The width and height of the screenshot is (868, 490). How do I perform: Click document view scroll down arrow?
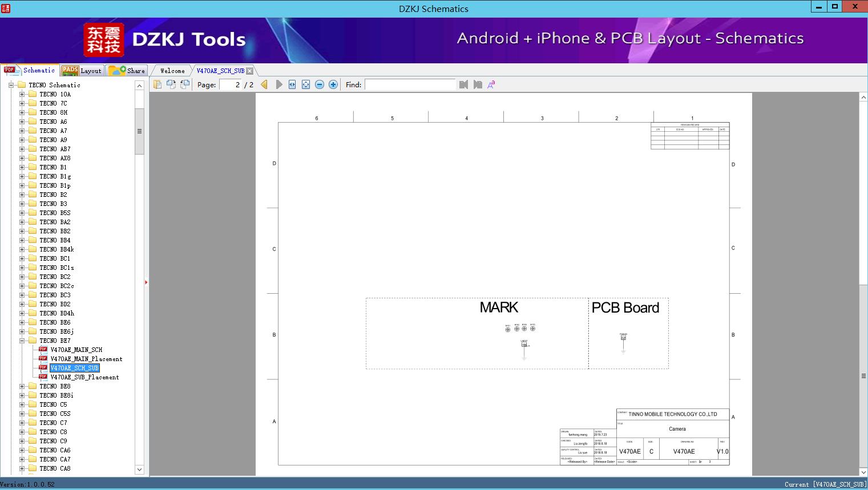click(863, 472)
